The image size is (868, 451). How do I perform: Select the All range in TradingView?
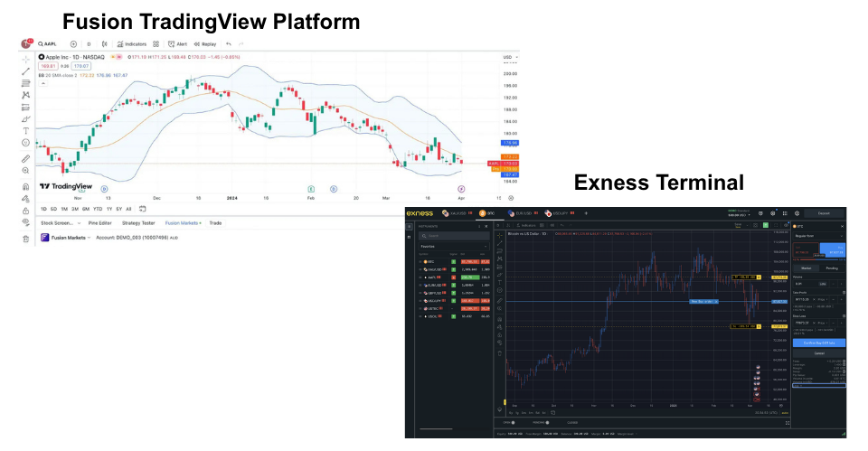click(128, 209)
